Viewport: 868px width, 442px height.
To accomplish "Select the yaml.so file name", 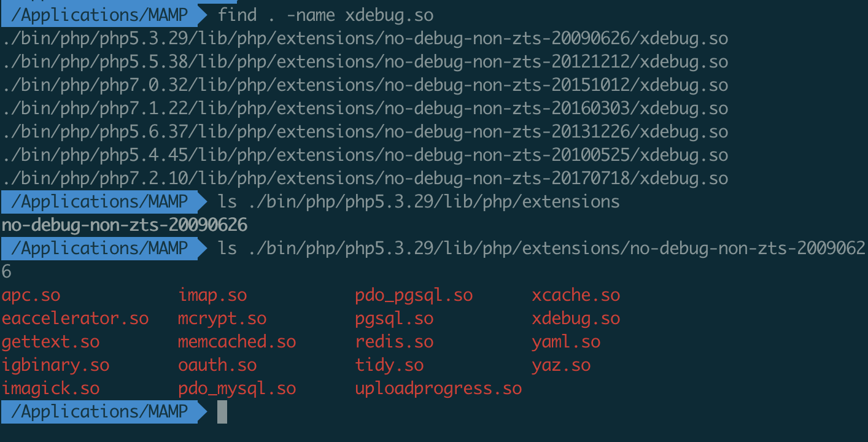I will 566,342.
